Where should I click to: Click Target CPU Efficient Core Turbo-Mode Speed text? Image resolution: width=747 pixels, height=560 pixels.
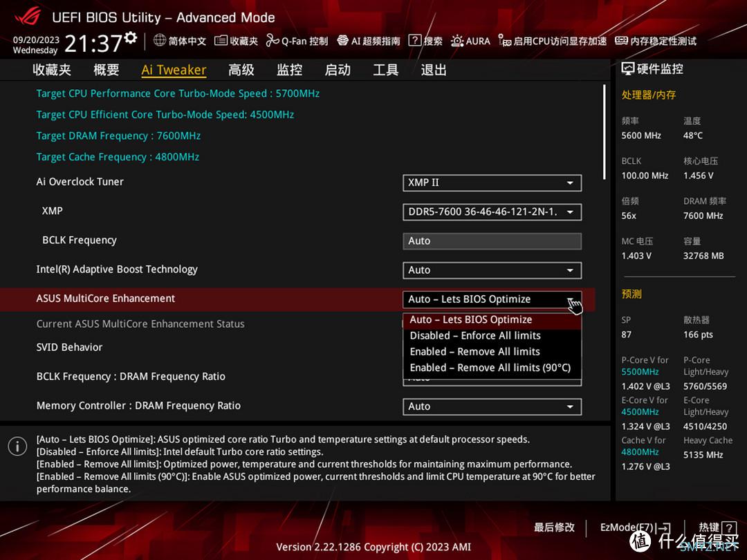click(x=165, y=115)
